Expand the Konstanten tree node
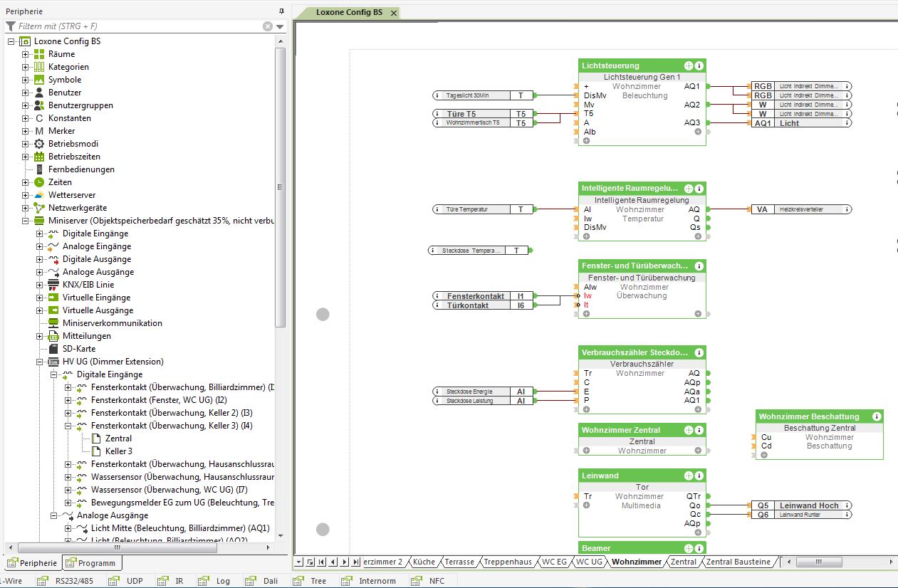The image size is (898, 588). tap(25, 118)
